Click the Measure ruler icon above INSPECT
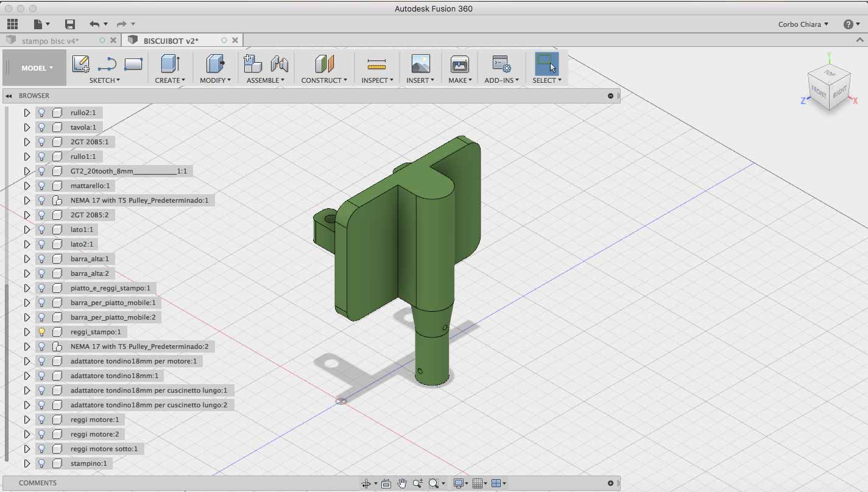Screen dimensions: 868x492 pyautogui.click(x=377, y=64)
